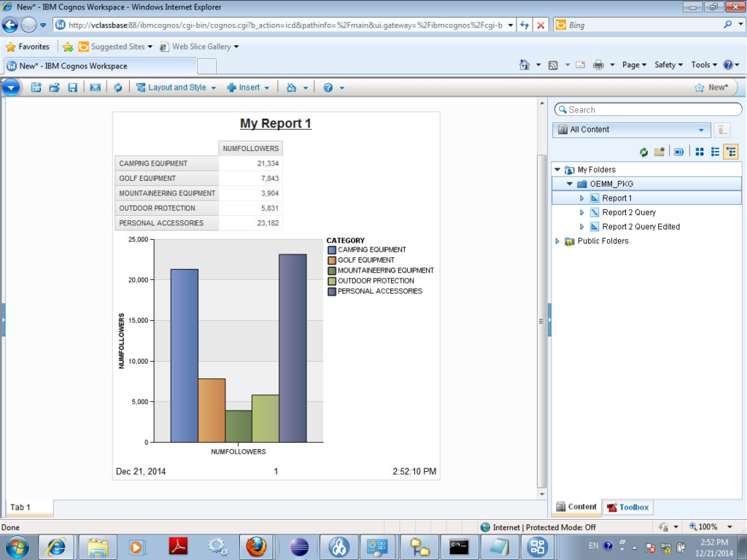Click the IE feeds (RSS) icon
Viewport: 747px width, 560px height.
coord(553,65)
